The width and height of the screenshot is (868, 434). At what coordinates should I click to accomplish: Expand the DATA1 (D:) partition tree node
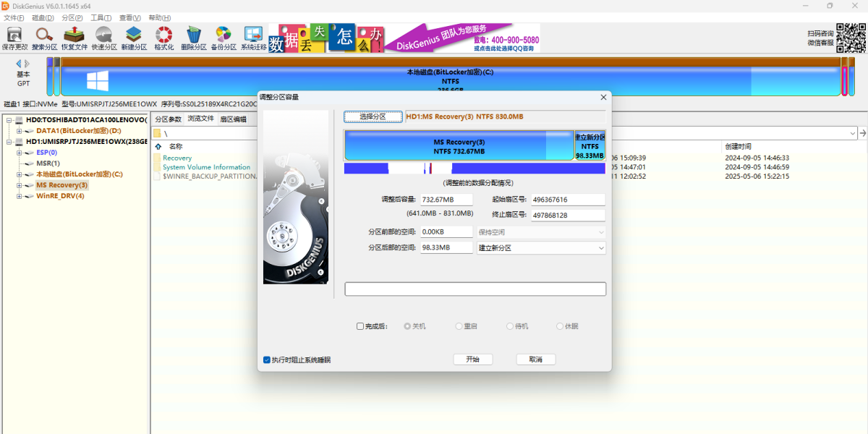pyautogui.click(x=20, y=131)
